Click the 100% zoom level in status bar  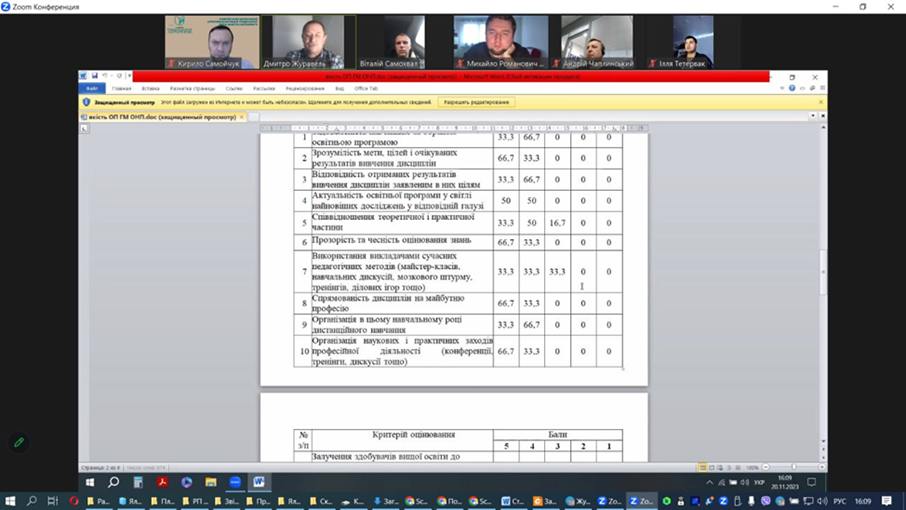click(x=752, y=467)
